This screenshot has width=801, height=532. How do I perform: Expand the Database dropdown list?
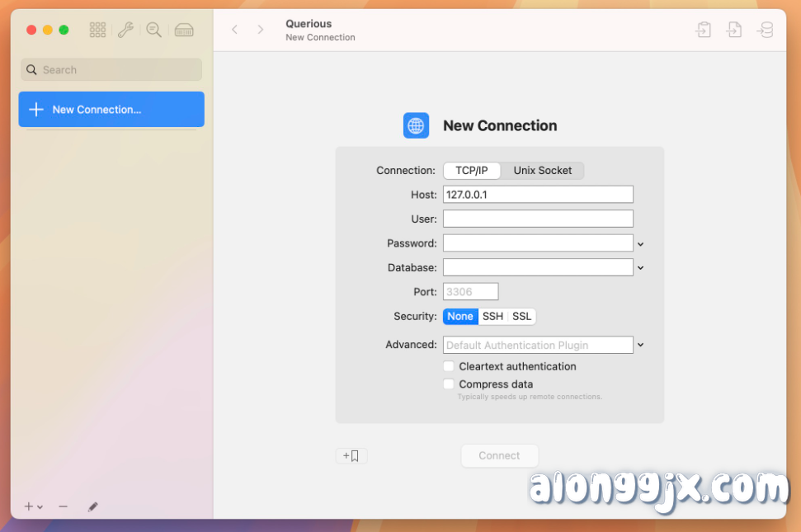coord(641,267)
